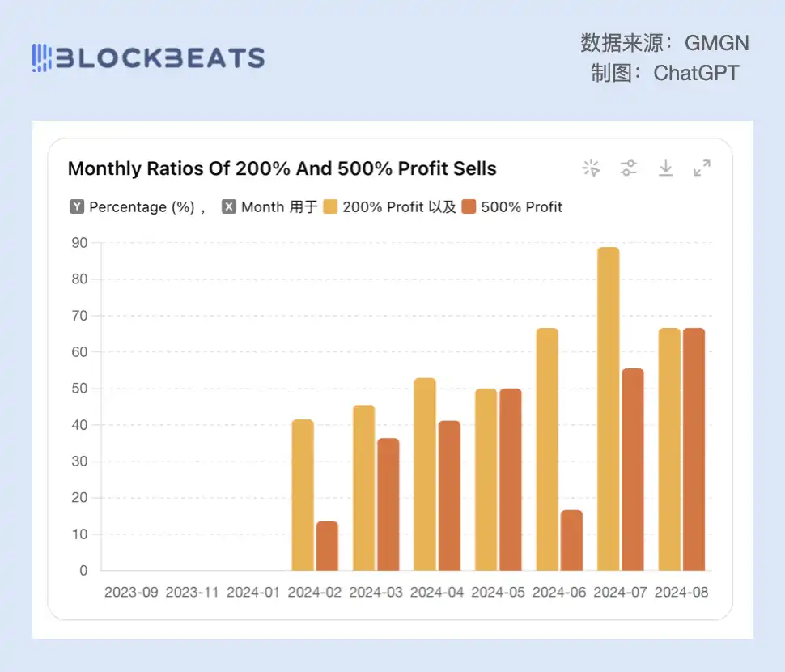Download the chart using the download icon
The width and height of the screenshot is (785, 672).
point(666,168)
